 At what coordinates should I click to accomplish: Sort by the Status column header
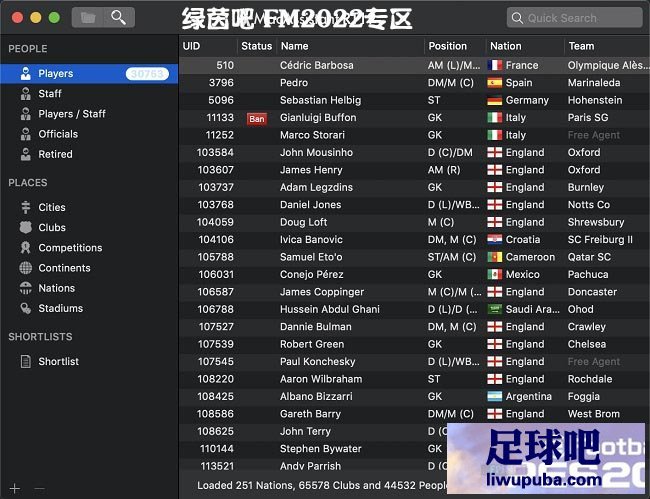pos(257,46)
